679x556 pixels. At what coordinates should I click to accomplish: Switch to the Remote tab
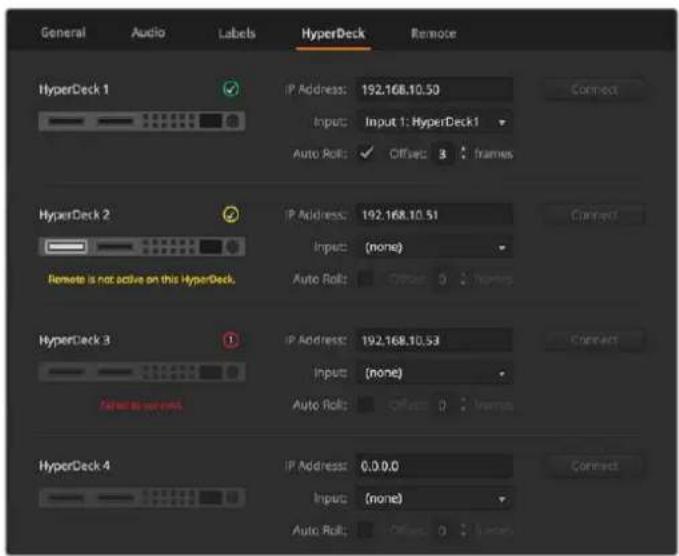(x=433, y=33)
